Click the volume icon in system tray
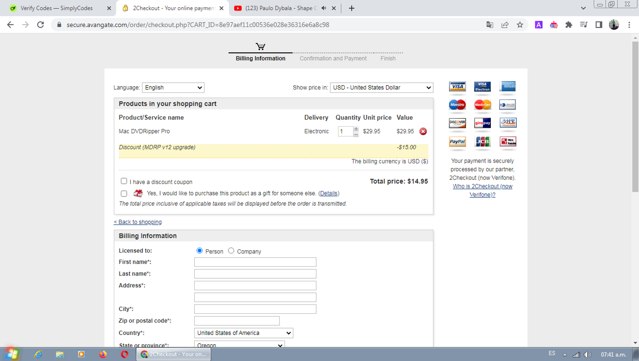Viewport: 639px width, 361px height. coord(586,354)
